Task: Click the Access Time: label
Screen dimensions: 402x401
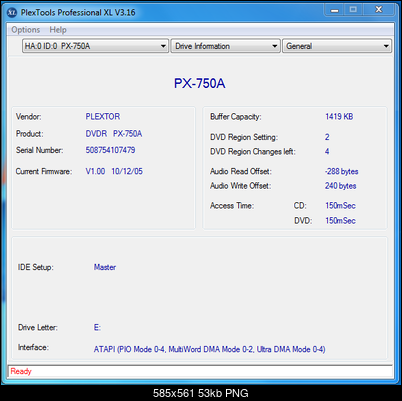Action: pyautogui.click(x=232, y=206)
